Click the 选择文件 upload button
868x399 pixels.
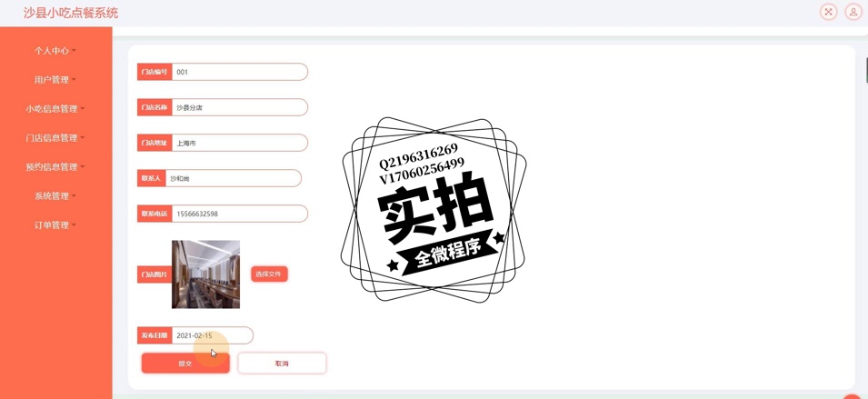(x=270, y=274)
